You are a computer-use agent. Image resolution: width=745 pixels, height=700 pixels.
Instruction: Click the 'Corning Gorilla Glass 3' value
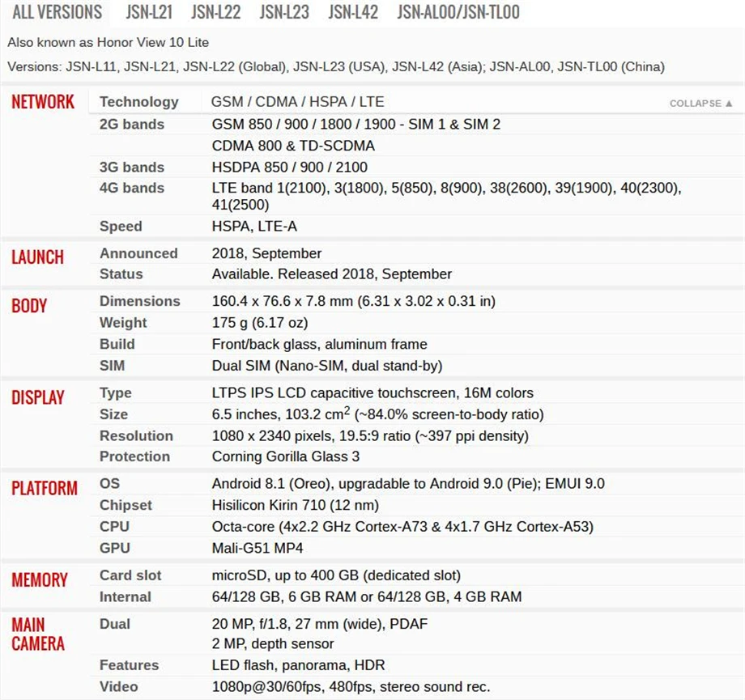click(x=286, y=456)
